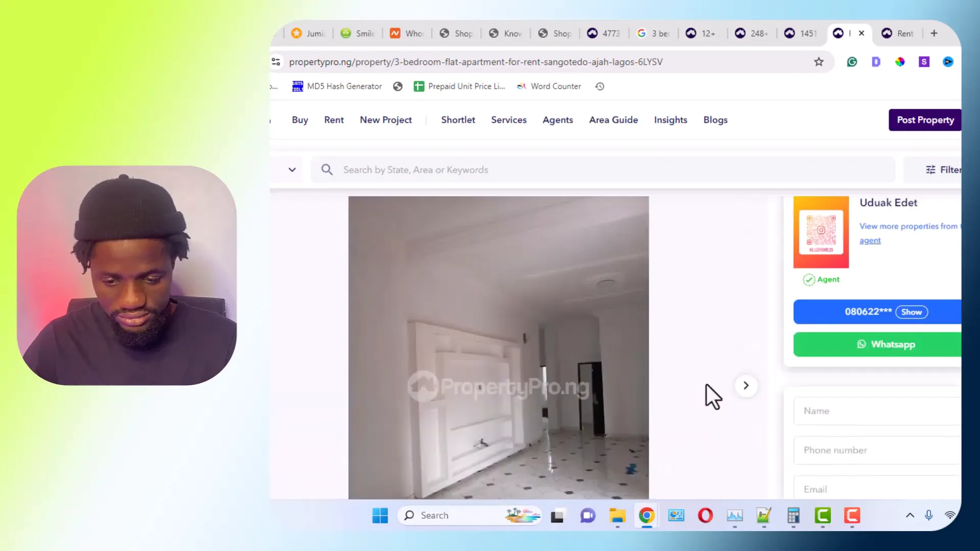Click the address bar URL
Image resolution: width=980 pixels, height=551 pixels.
pos(476,62)
